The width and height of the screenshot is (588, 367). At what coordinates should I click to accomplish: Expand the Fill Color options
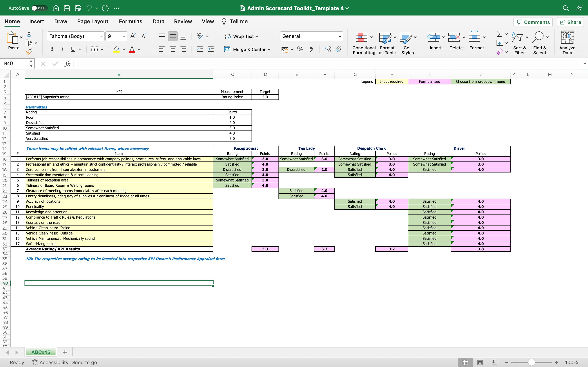point(124,49)
